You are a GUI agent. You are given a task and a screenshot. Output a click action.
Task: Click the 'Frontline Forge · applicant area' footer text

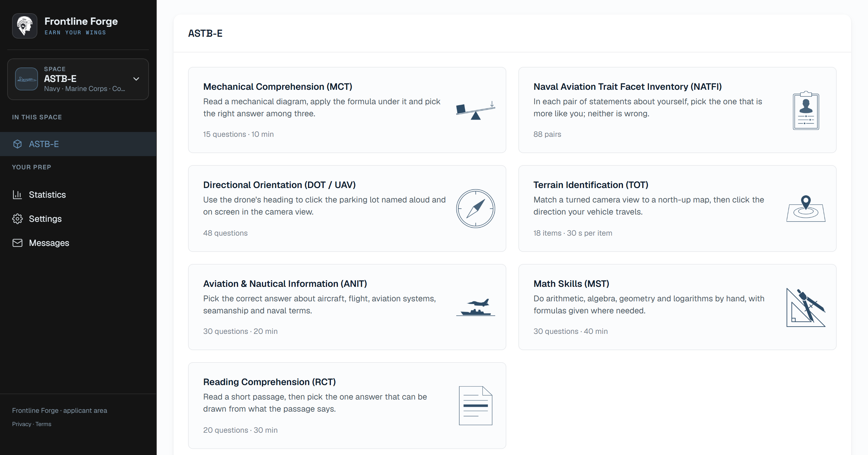coord(60,410)
